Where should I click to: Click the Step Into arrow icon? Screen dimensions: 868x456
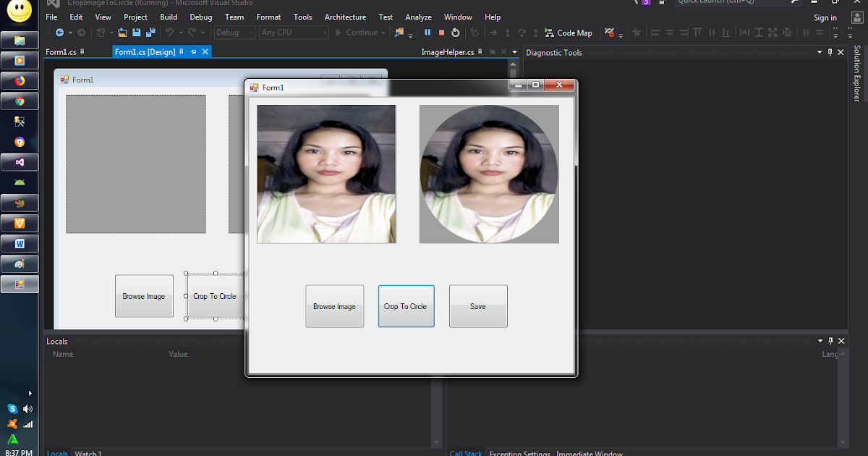point(508,33)
